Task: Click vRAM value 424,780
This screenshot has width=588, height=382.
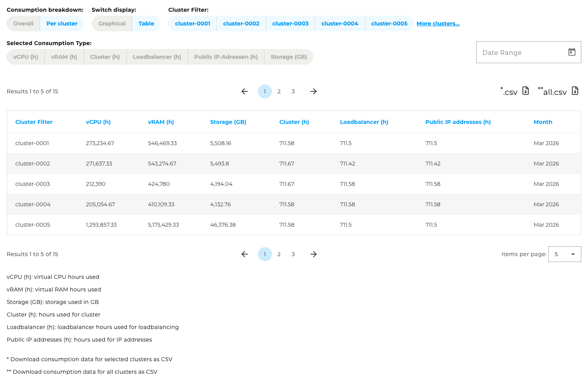Action: click(159, 184)
